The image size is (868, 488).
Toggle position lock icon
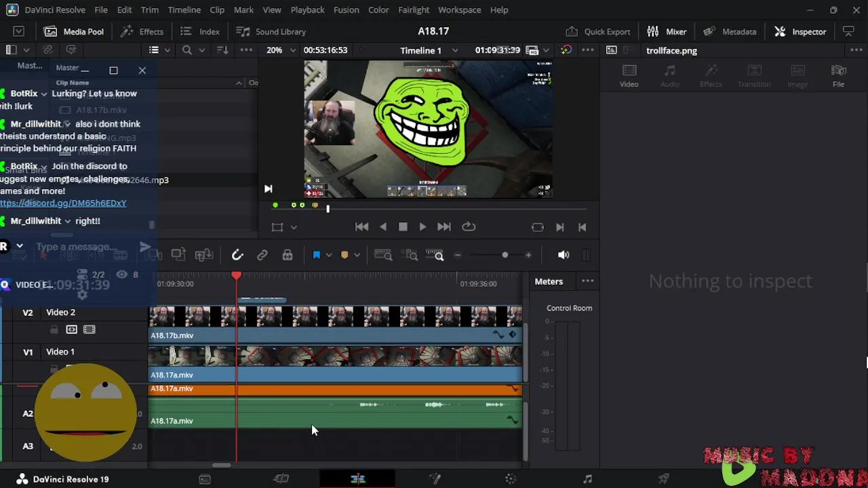pos(288,255)
